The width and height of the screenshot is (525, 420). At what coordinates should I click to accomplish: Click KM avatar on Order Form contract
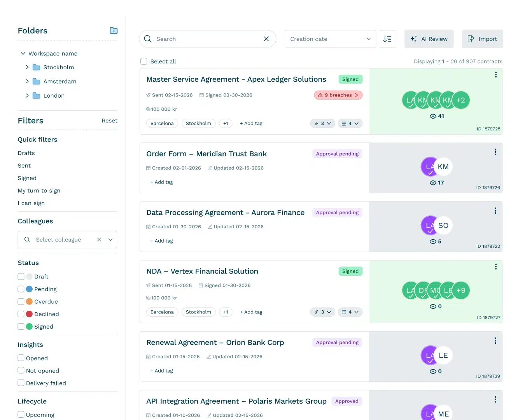click(443, 167)
